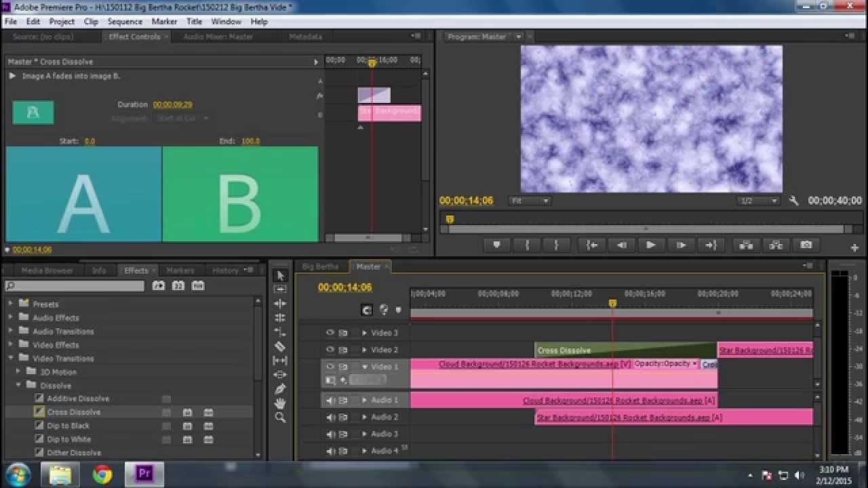Toggle the Snap magnet in timeline
Screen dimensions: 868x488
click(367, 310)
